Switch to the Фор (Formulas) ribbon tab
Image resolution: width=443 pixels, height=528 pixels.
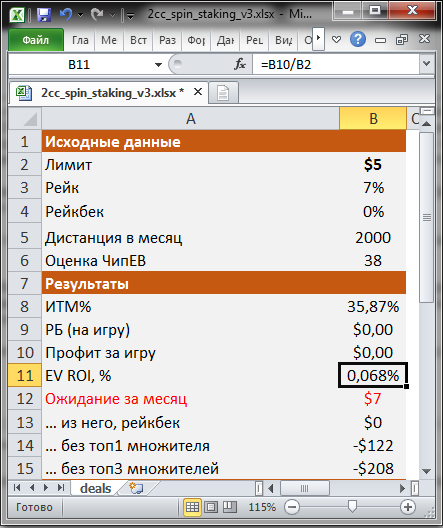click(x=196, y=40)
